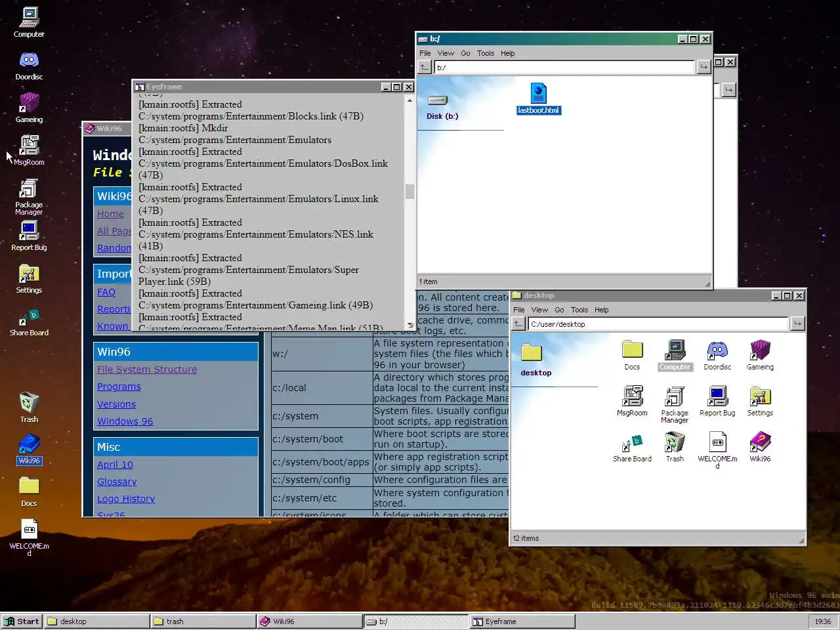Click the C:/user/desktop address field

(658, 324)
